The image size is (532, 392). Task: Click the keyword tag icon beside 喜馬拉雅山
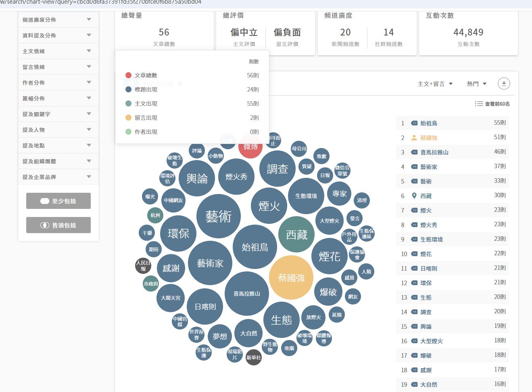point(414,152)
